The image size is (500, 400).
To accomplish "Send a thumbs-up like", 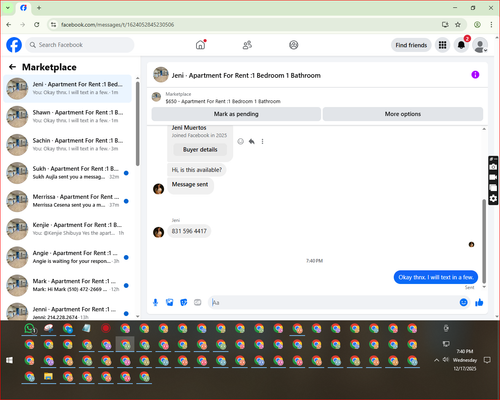I will [479, 302].
